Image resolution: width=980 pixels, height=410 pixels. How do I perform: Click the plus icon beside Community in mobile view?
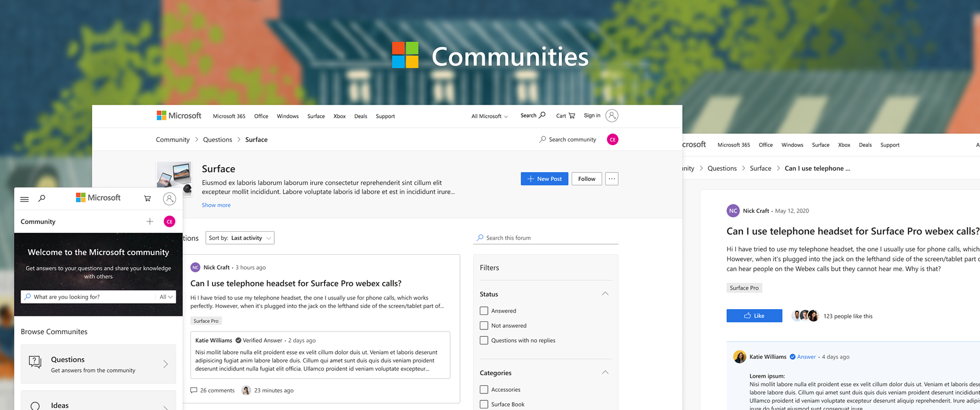[150, 222]
